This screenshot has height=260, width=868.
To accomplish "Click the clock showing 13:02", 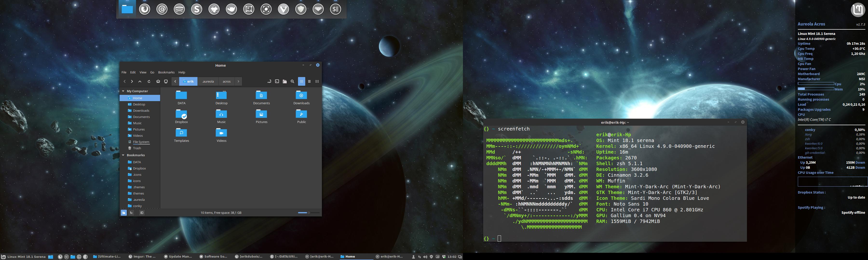I will pos(452,257).
